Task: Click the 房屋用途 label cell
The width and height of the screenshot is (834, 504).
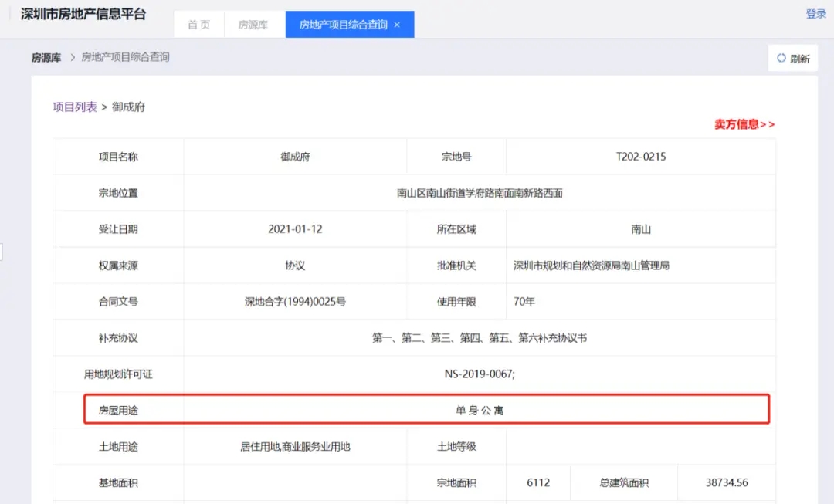Action: 118,411
